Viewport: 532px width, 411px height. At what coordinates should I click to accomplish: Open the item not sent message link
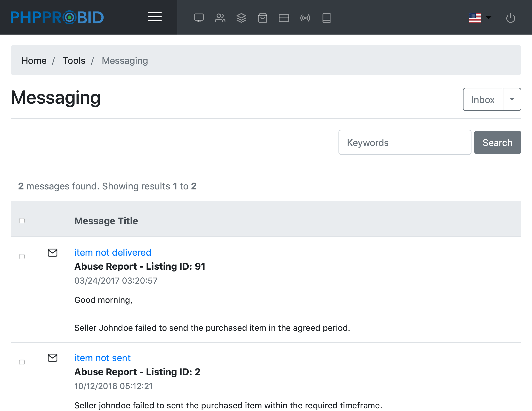point(102,358)
